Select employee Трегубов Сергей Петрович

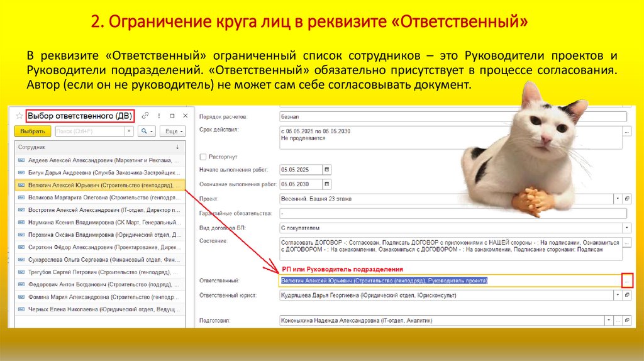(100, 272)
